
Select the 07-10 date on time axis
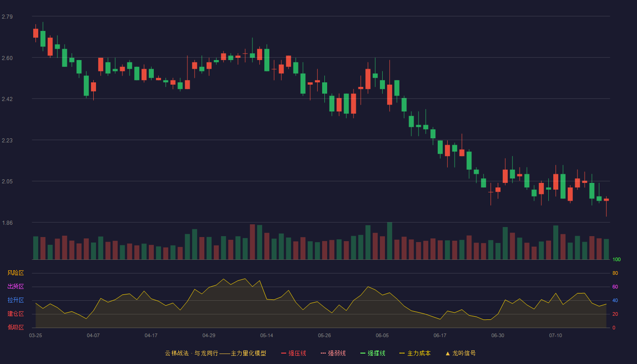pos(556,335)
